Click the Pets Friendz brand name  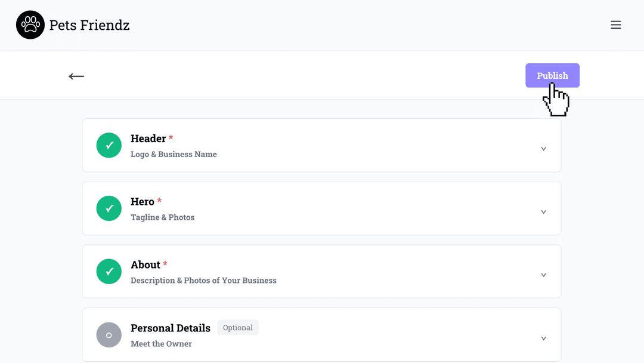click(89, 25)
